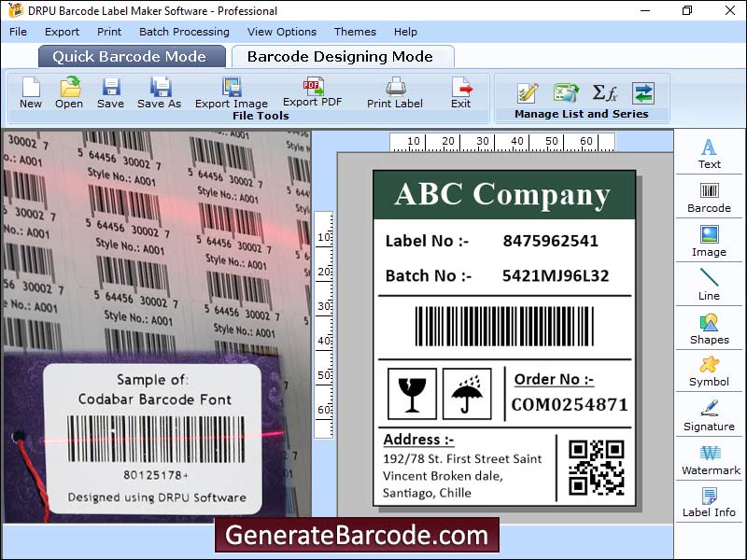Click the ABC Company header on label
747x560 pixels.
[x=503, y=194]
